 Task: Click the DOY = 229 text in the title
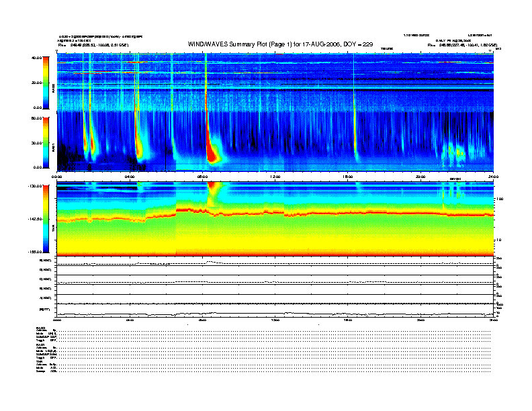358,44
